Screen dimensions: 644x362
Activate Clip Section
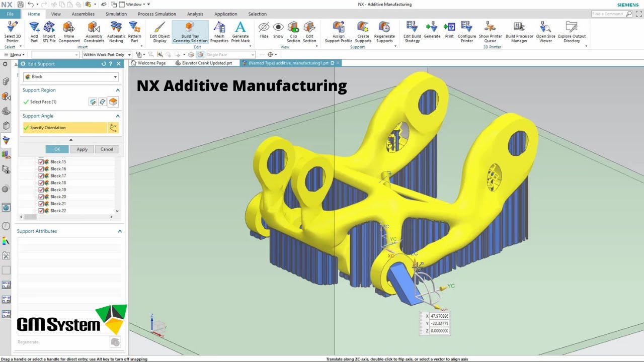[293, 32]
